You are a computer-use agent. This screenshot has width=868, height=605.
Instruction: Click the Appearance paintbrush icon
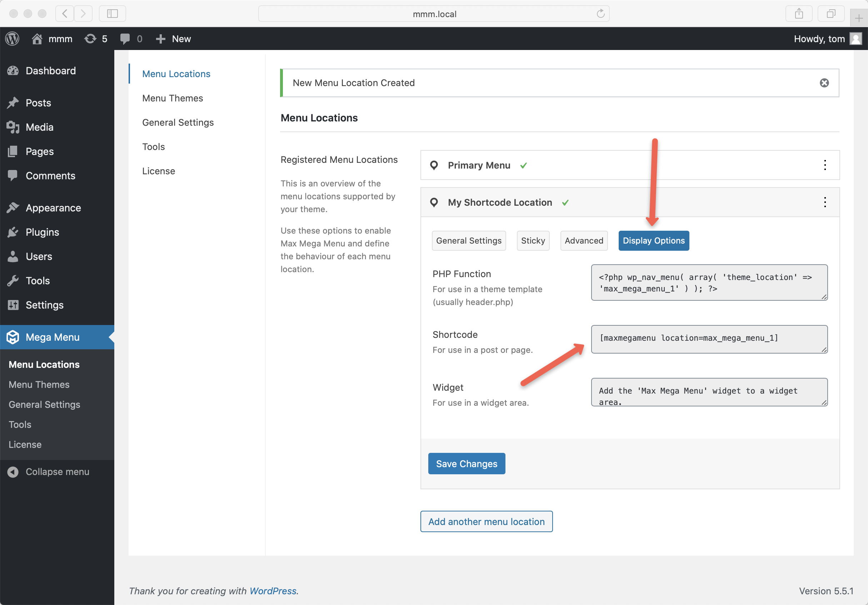[x=13, y=207]
